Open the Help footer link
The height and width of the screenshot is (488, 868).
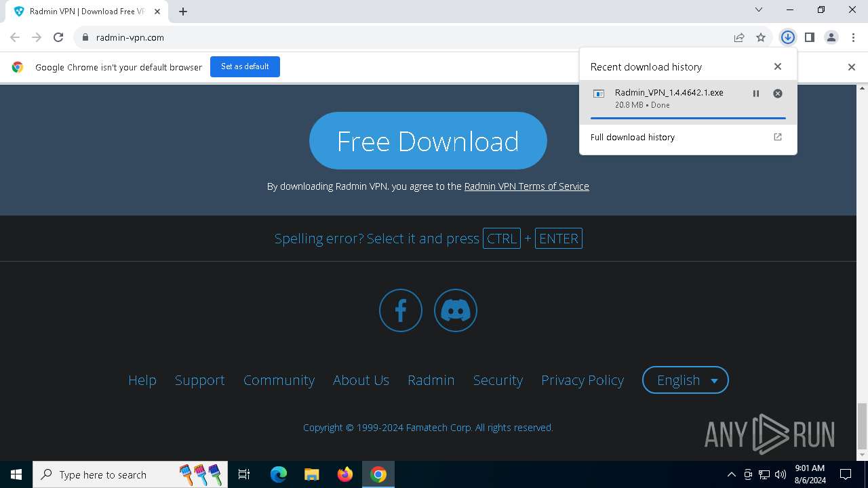(142, 380)
